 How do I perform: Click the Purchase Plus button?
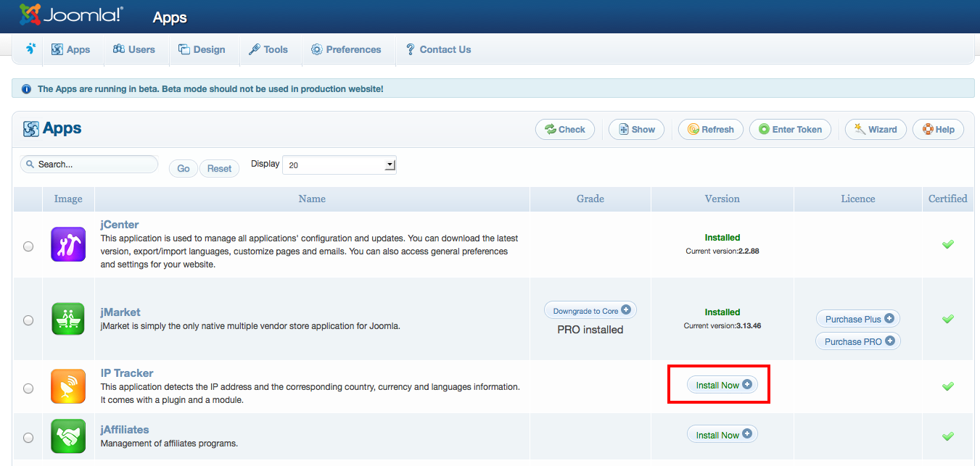tap(858, 319)
